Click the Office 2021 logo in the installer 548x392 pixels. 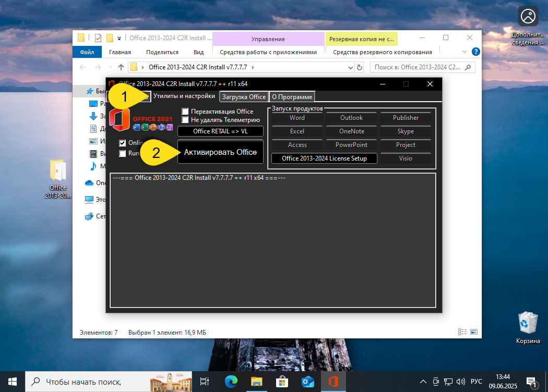(119, 119)
